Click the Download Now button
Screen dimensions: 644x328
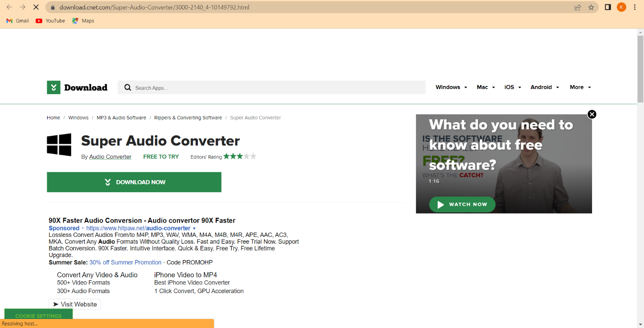coord(134,182)
